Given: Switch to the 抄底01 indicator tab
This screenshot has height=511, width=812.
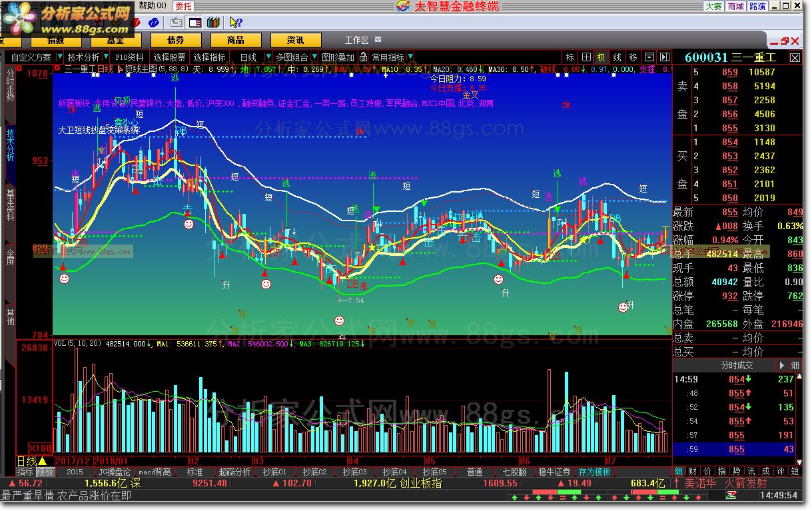Looking at the screenshot, I should (274, 472).
